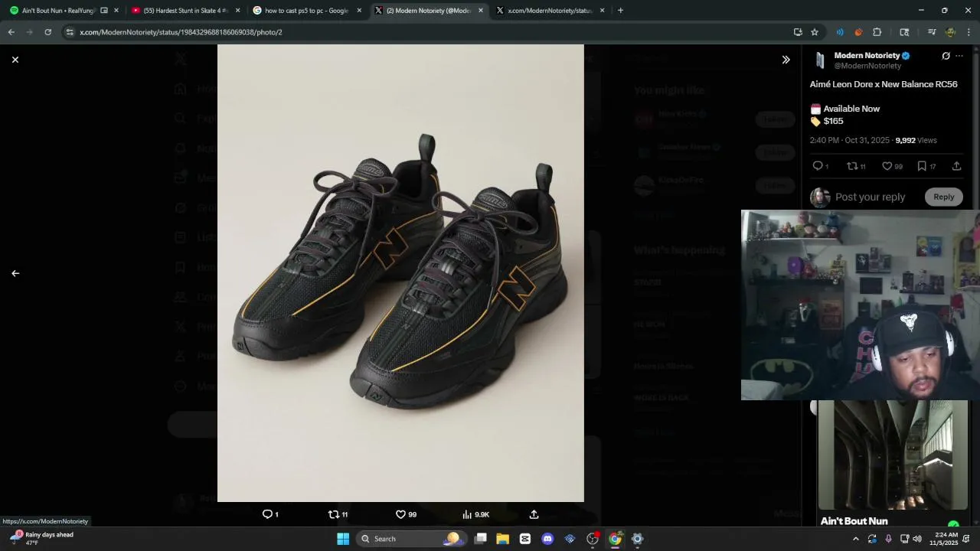Viewport: 980px width, 551px height.
Task: Switch to the how to cast ps5 to pc tab
Action: (306, 11)
